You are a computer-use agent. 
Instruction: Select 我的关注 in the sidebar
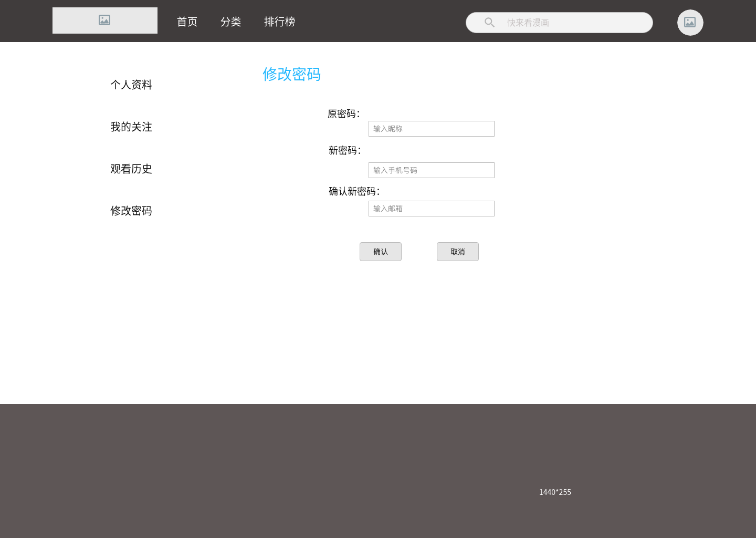(131, 127)
